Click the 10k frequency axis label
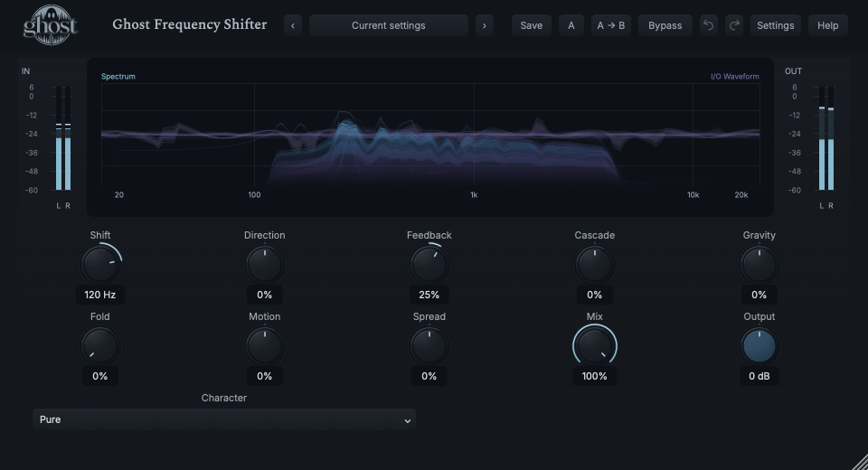Image resolution: width=868 pixels, height=470 pixels. point(693,195)
